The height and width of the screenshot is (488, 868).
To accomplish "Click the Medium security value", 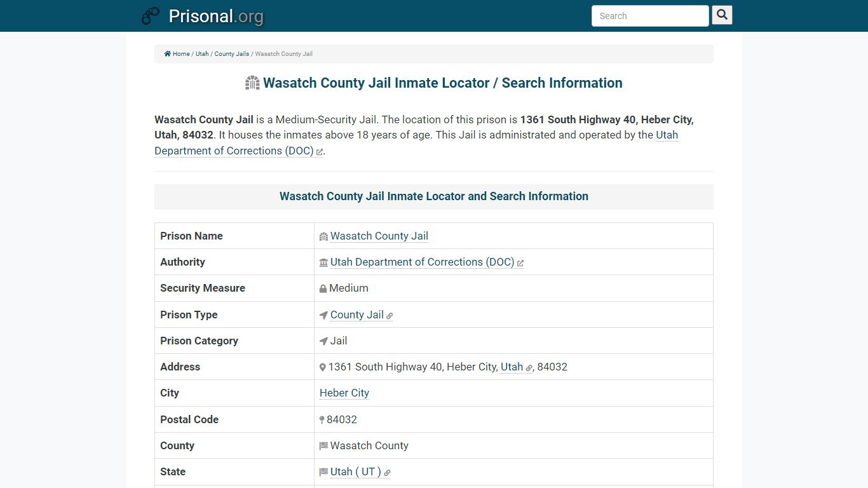I will (x=349, y=288).
